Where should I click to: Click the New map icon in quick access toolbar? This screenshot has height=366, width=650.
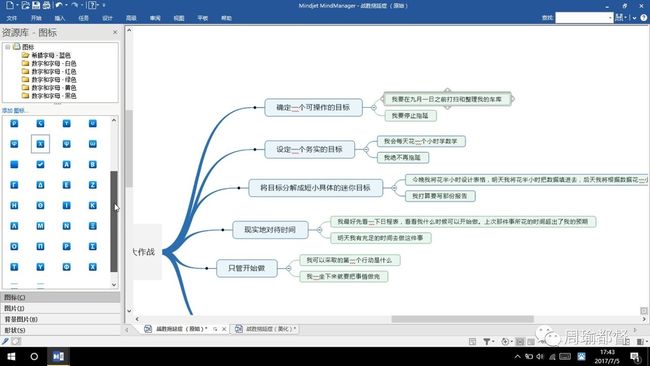pyautogui.click(x=9, y=5)
